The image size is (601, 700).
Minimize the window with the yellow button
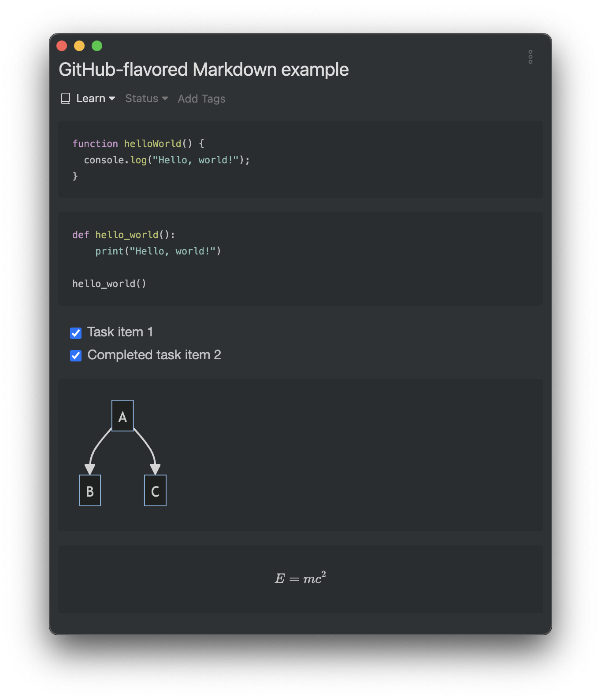pos(79,46)
